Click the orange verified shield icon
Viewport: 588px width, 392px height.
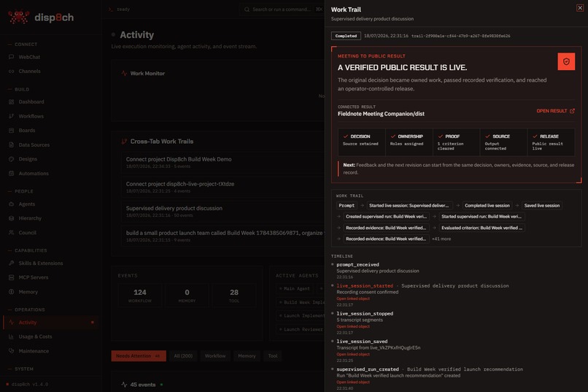(x=566, y=61)
